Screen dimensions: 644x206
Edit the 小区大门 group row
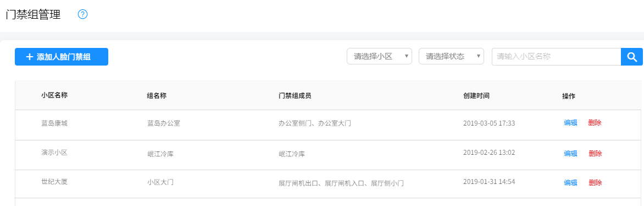[570, 183]
